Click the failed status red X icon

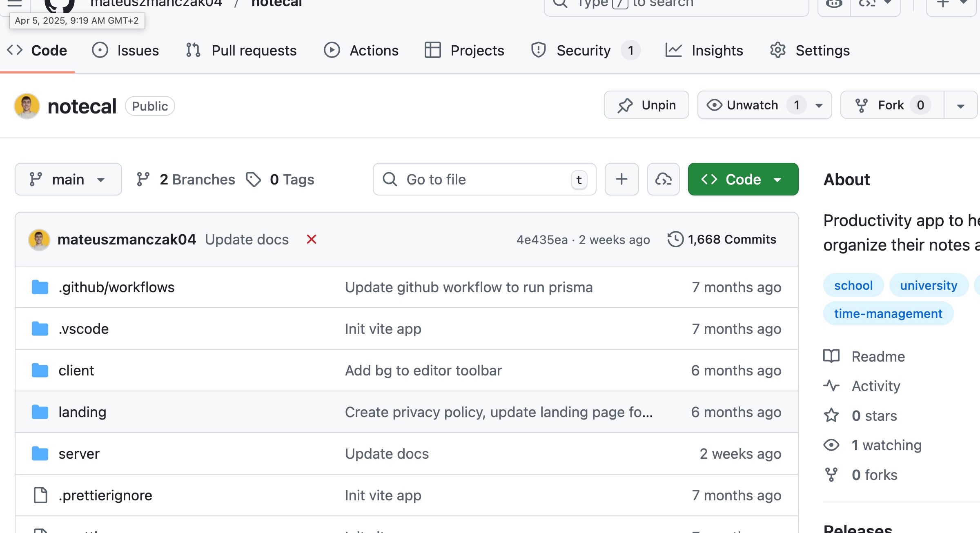[x=312, y=239]
